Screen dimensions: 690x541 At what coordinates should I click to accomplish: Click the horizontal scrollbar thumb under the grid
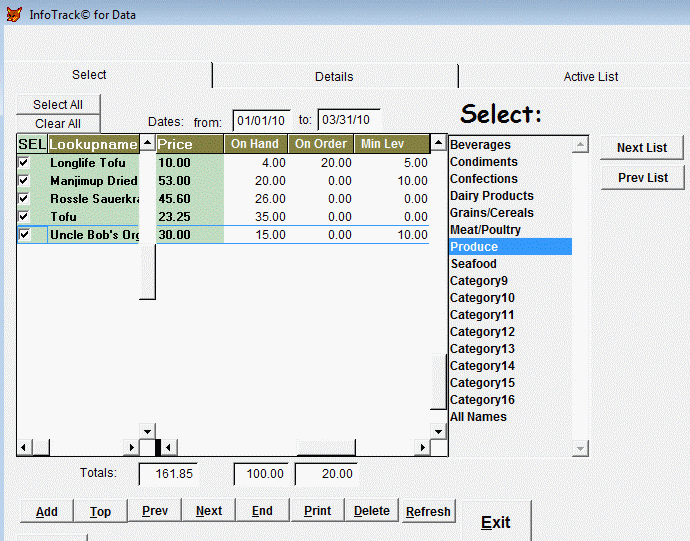pyautogui.click(x=326, y=447)
